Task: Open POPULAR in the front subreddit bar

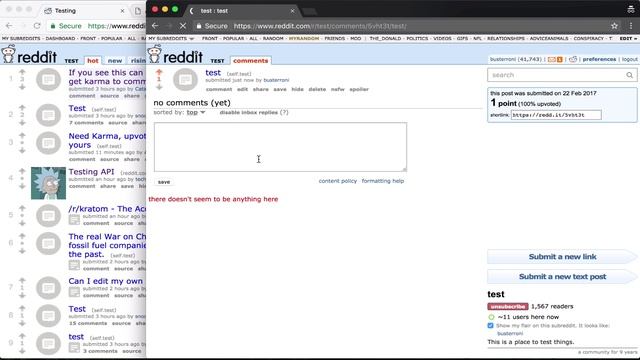Action: [233, 38]
